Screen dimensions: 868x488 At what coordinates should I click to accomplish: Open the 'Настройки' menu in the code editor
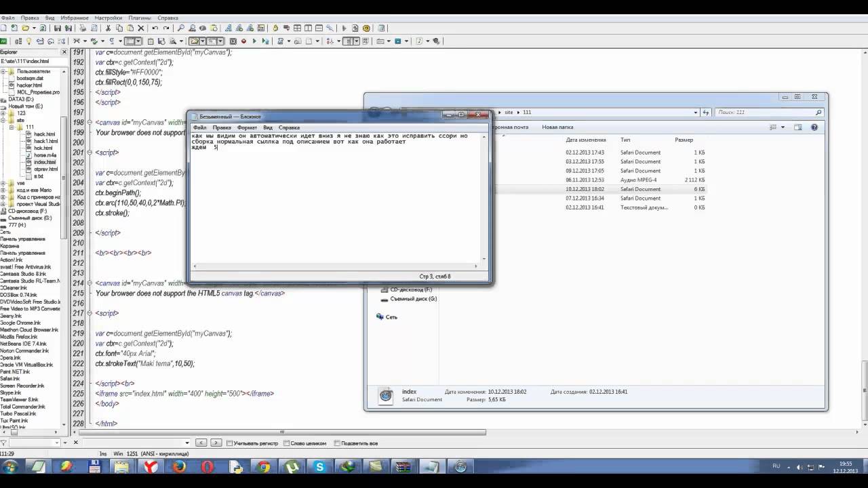coord(108,18)
